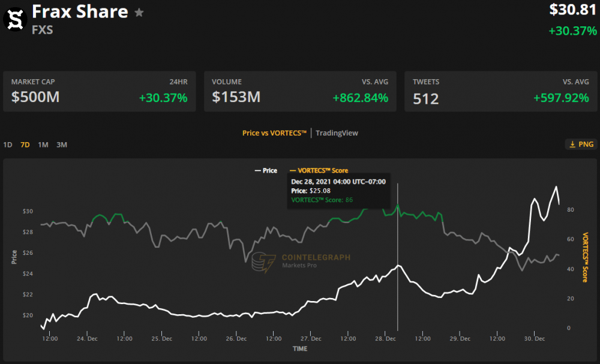Switch to the TradingView chart
600x364 pixels.
[337, 133]
